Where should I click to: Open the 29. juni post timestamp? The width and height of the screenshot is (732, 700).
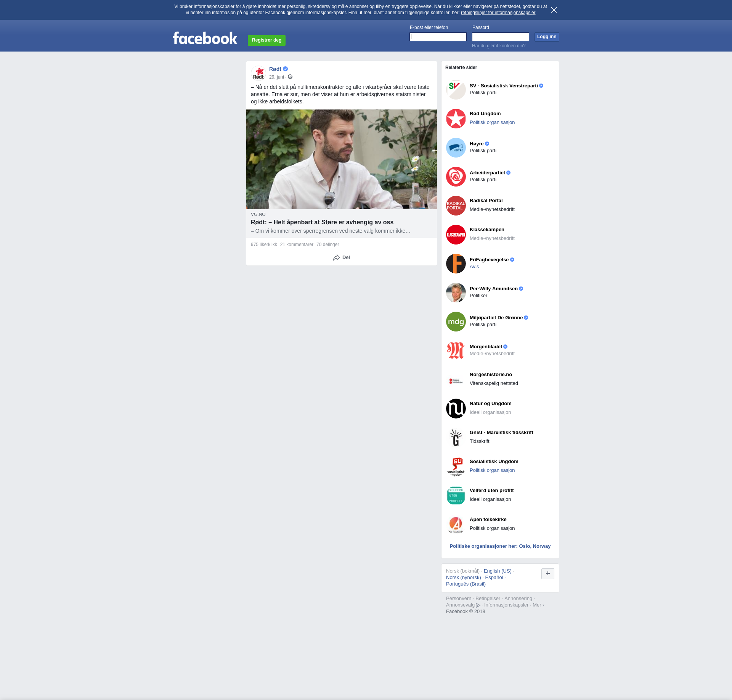(x=276, y=77)
